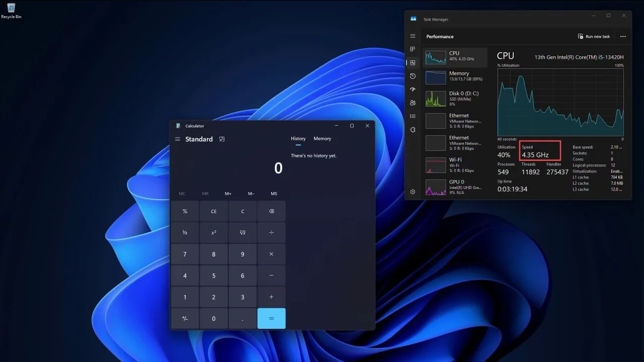Click 'There's no history yet.' text in Calculator
Viewport: 644px width, 362px height.
pyautogui.click(x=313, y=156)
